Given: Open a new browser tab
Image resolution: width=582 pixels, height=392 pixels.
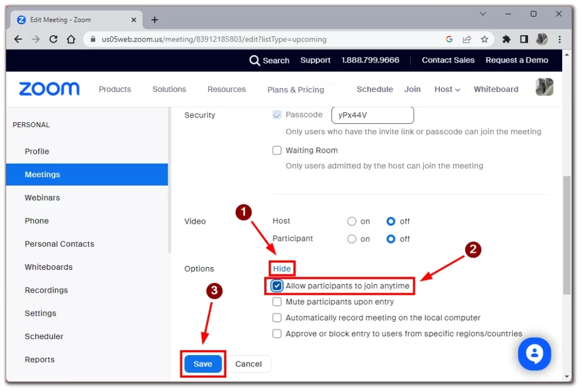Looking at the screenshot, I should point(155,20).
